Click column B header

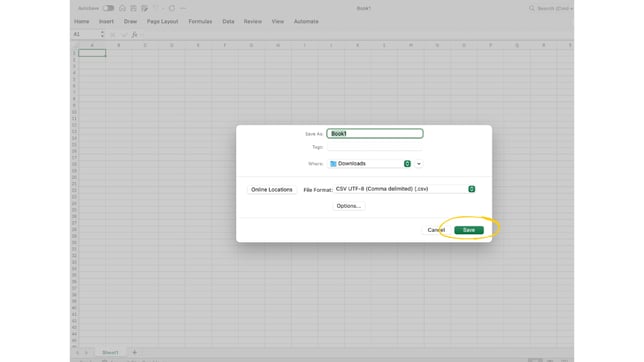pyautogui.click(x=119, y=45)
